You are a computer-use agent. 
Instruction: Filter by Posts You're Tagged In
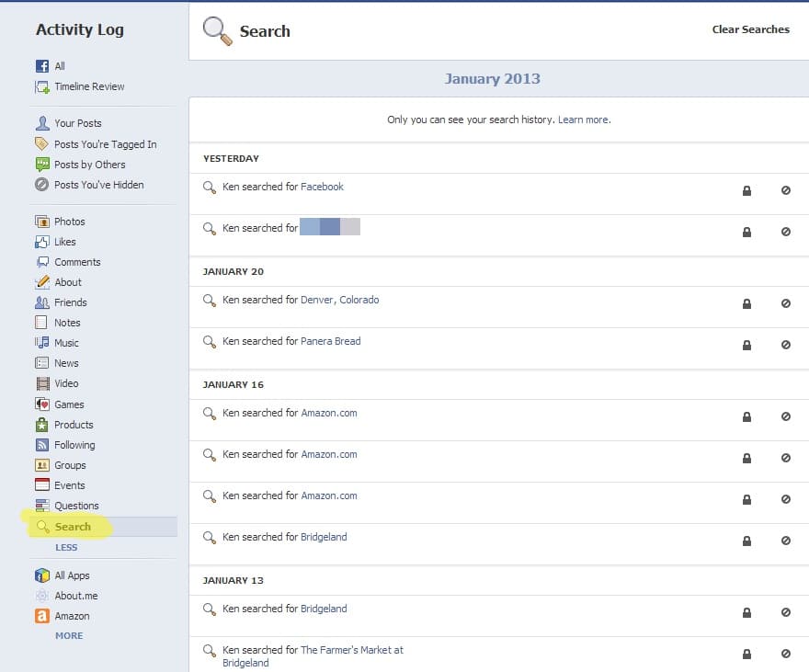pos(96,144)
